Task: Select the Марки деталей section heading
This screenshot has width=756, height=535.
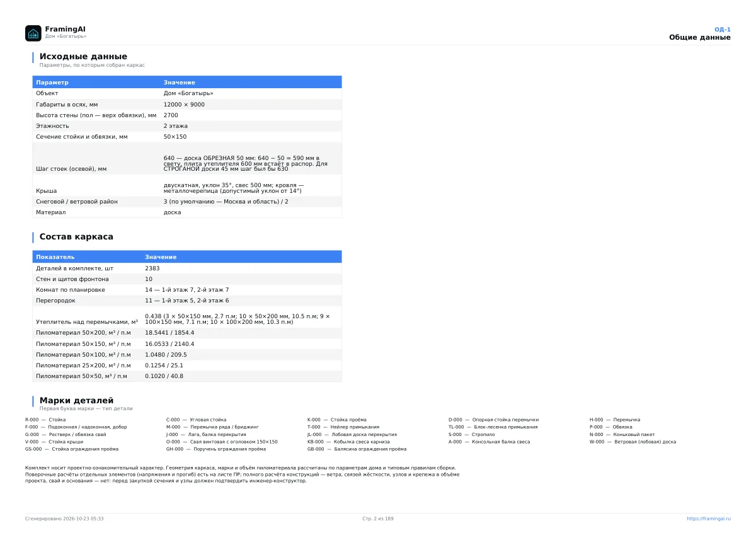Action: [76, 400]
